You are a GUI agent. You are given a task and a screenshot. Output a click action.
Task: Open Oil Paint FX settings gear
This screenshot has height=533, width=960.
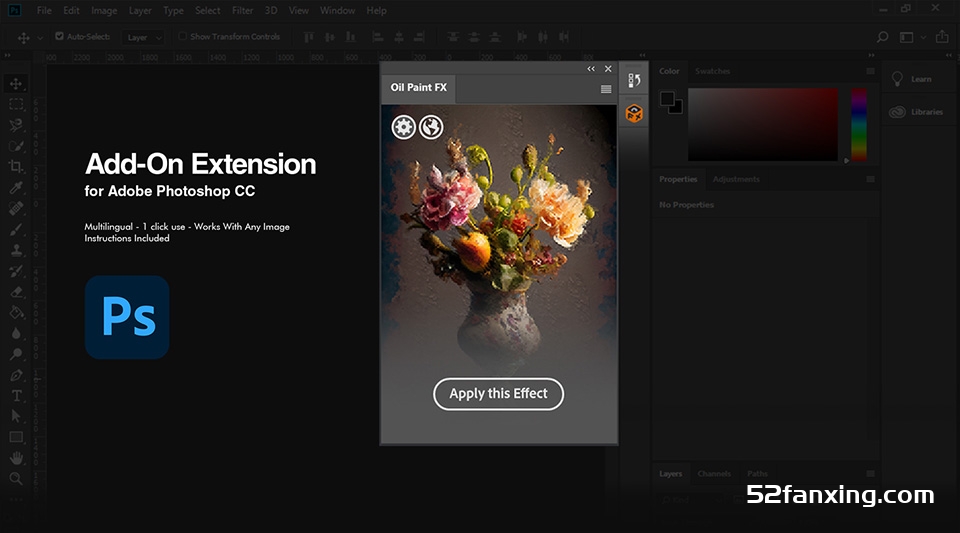tap(403, 127)
